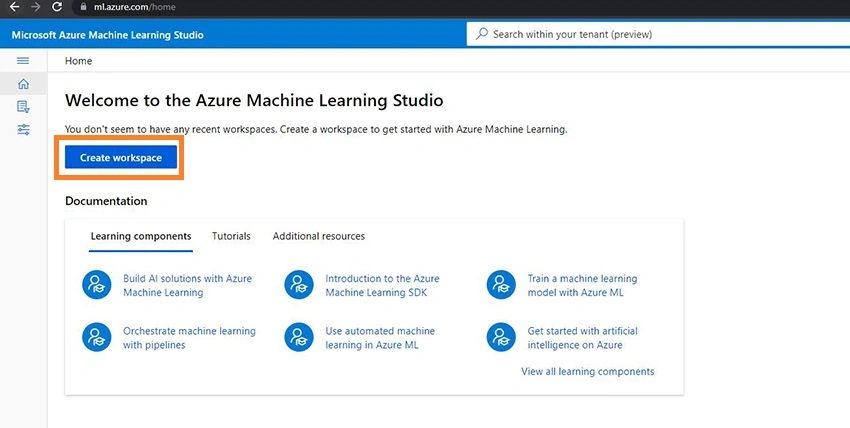This screenshot has height=428, width=850.
Task: Switch to the Tutorials tab
Action: [231, 236]
